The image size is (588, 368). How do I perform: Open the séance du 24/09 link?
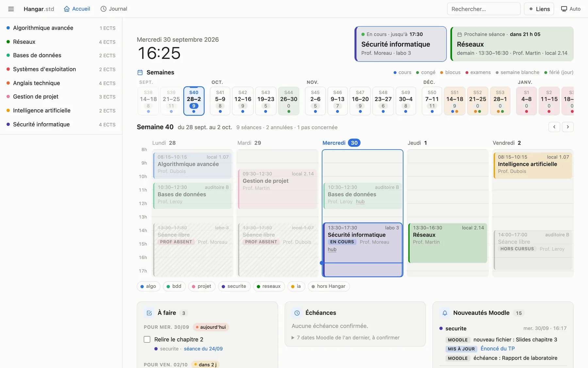pos(203,349)
